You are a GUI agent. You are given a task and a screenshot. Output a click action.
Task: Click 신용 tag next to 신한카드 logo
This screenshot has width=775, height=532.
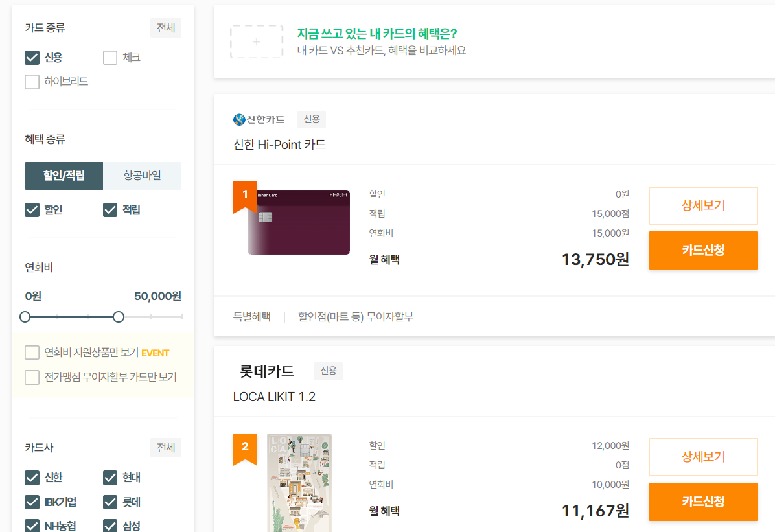coord(312,119)
